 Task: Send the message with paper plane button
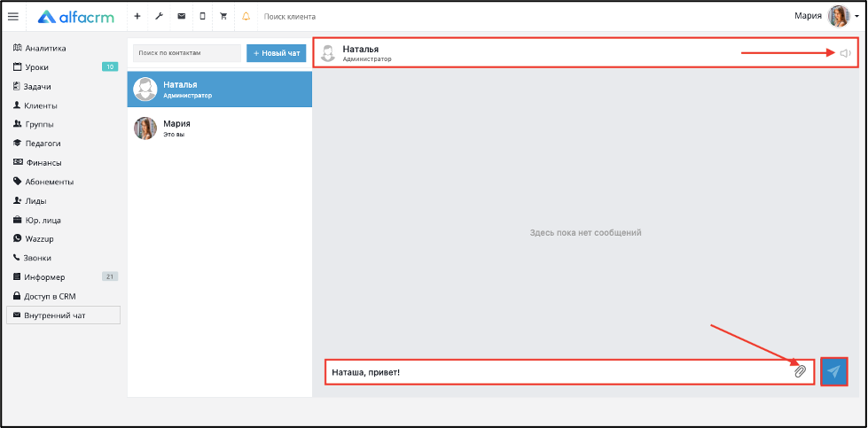point(833,371)
